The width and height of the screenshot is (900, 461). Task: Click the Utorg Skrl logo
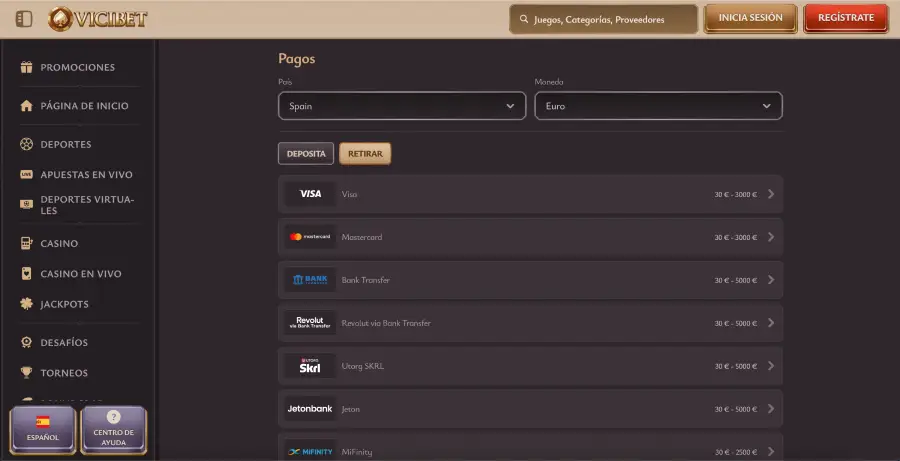tap(310, 366)
